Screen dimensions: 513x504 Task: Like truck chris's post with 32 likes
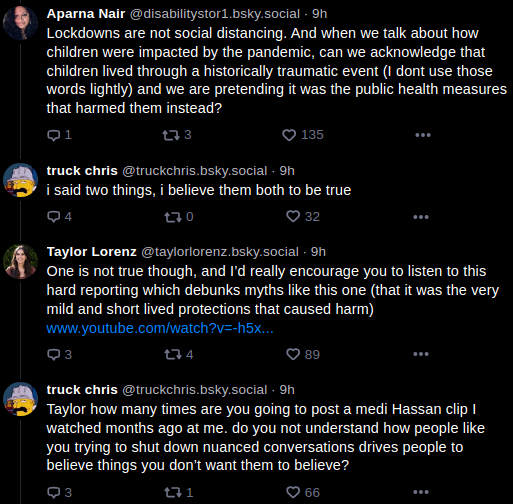303,217
